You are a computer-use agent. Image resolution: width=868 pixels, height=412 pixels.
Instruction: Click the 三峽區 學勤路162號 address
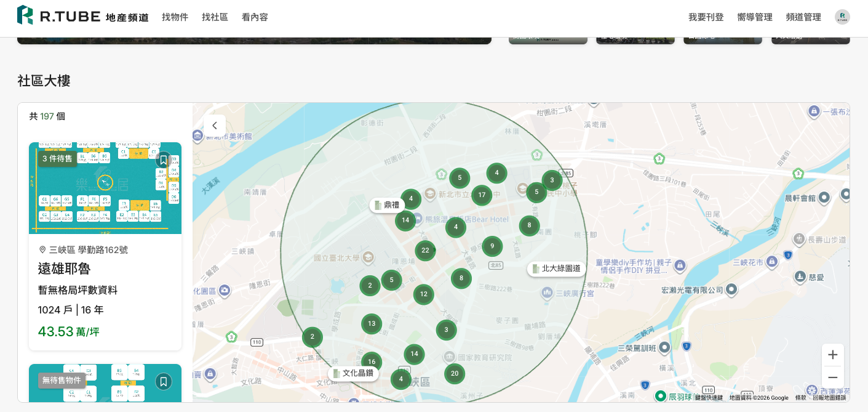(83, 250)
